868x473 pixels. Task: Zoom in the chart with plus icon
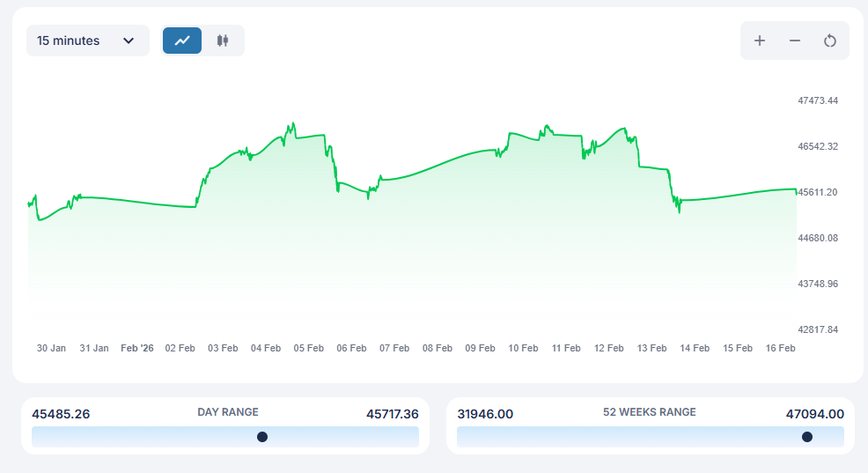click(x=760, y=41)
